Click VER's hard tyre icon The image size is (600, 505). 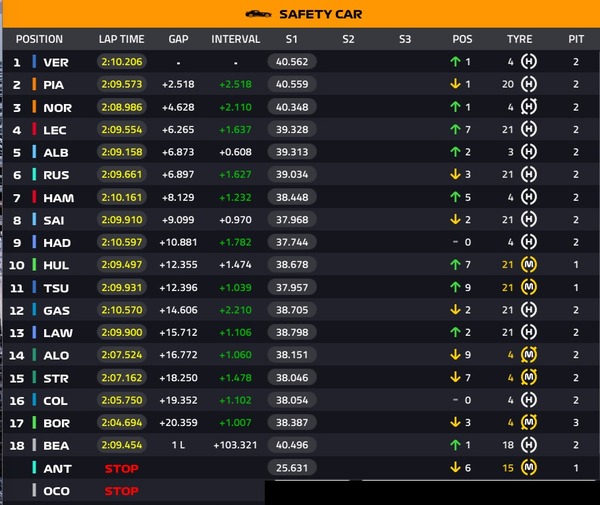coord(529,62)
